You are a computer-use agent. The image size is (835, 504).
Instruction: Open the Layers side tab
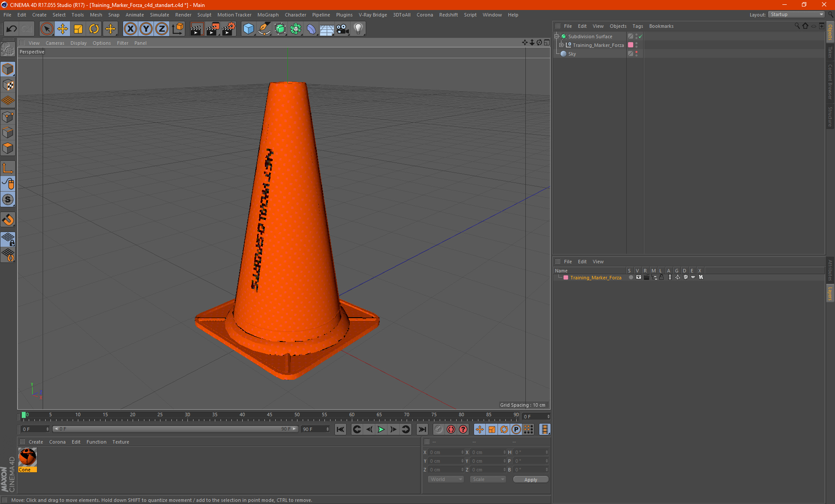pyautogui.click(x=830, y=293)
